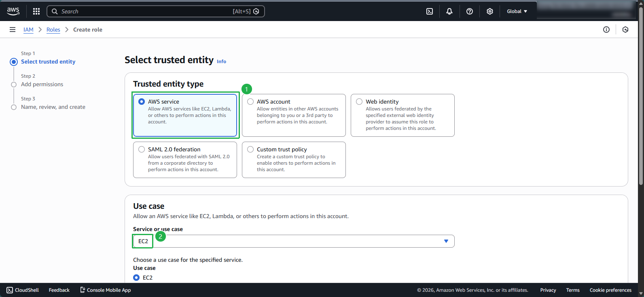Click the search magnifier icon
Image resolution: width=644 pixels, height=297 pixels.
55,11
